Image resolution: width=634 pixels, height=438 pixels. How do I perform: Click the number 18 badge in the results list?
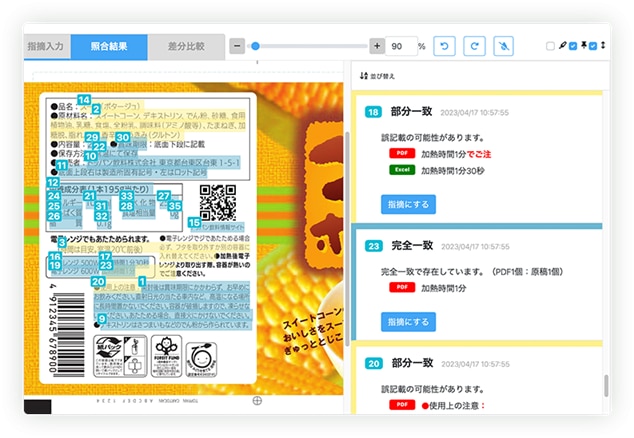point(373,112)
